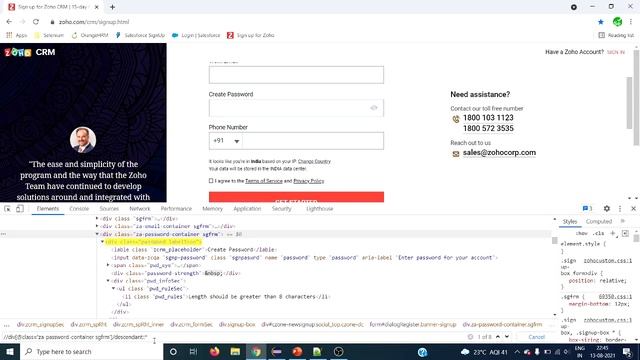
Task: Switch to the Performance tab
Action: 176,209
